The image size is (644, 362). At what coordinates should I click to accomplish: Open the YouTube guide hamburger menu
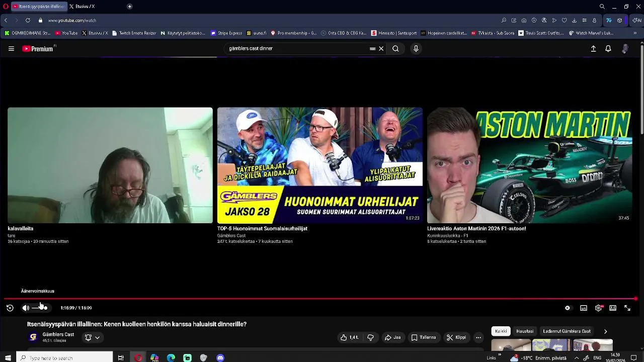click(11, 49)
